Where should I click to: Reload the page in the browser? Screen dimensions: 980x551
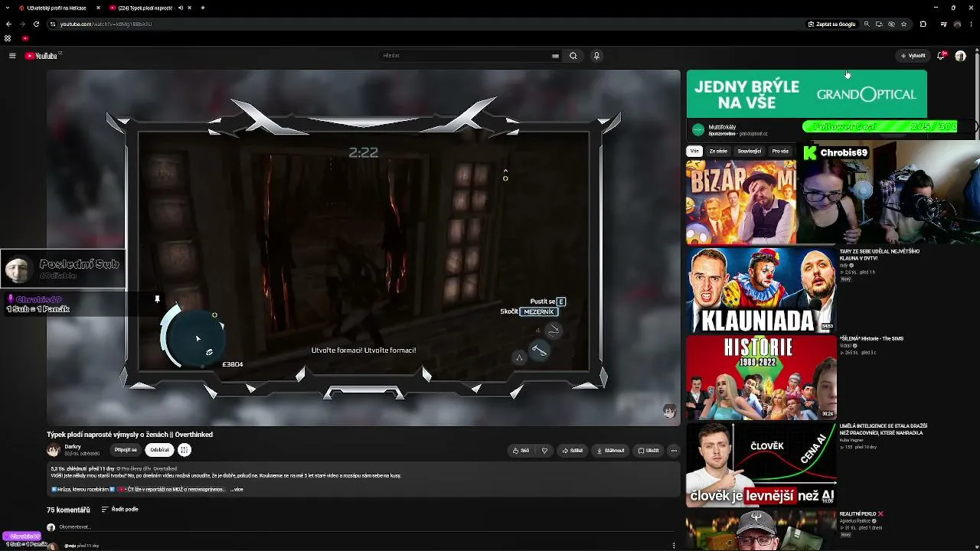[x=36, y=24]
